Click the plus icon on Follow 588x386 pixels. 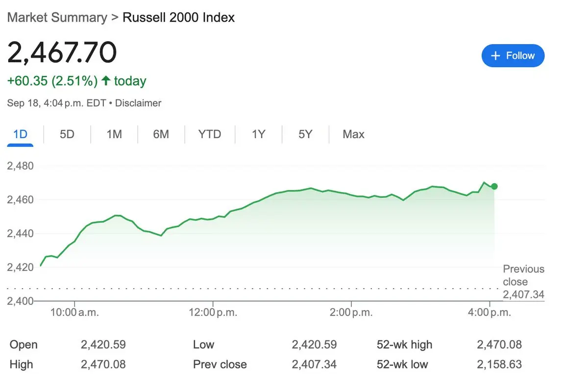tap(495, 56)
